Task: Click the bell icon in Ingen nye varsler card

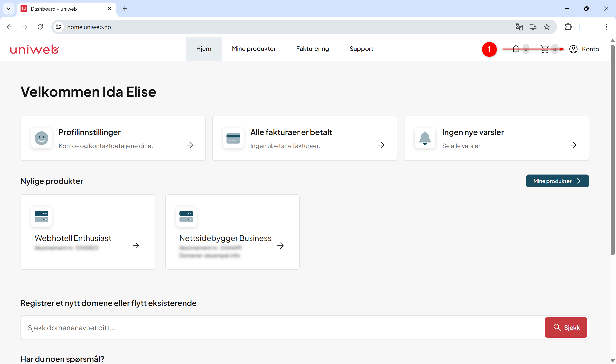Action: pyautogui.click(x=425, y=138)
